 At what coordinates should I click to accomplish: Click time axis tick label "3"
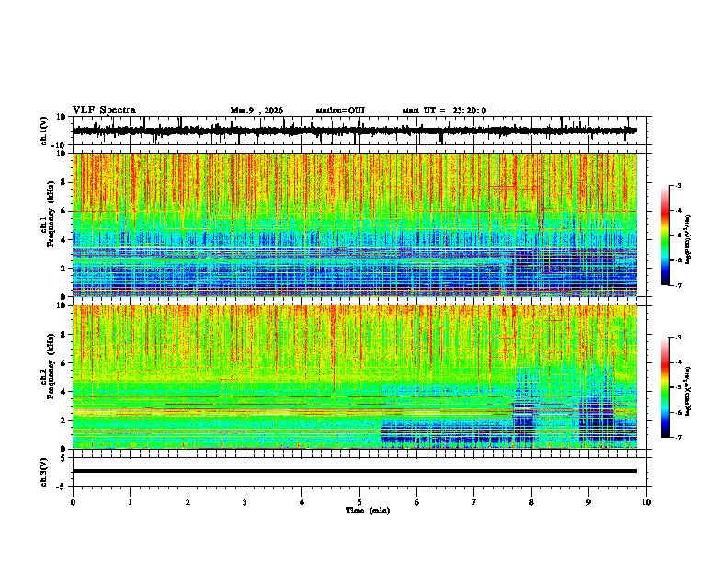point(245,502)
